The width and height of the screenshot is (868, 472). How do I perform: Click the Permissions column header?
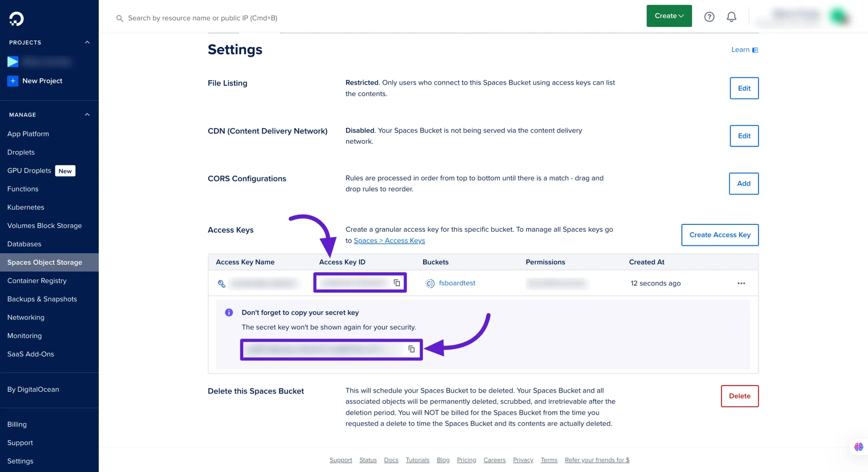tap(545, 262)
